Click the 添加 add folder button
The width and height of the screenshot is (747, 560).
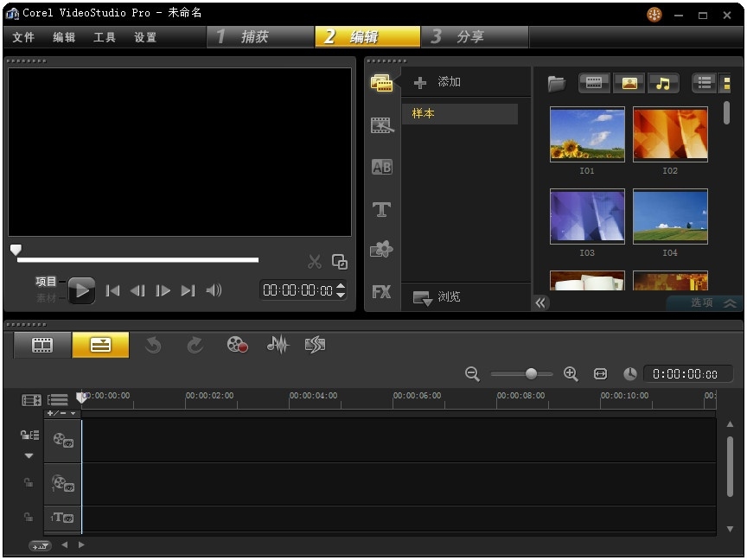[438, 82]
